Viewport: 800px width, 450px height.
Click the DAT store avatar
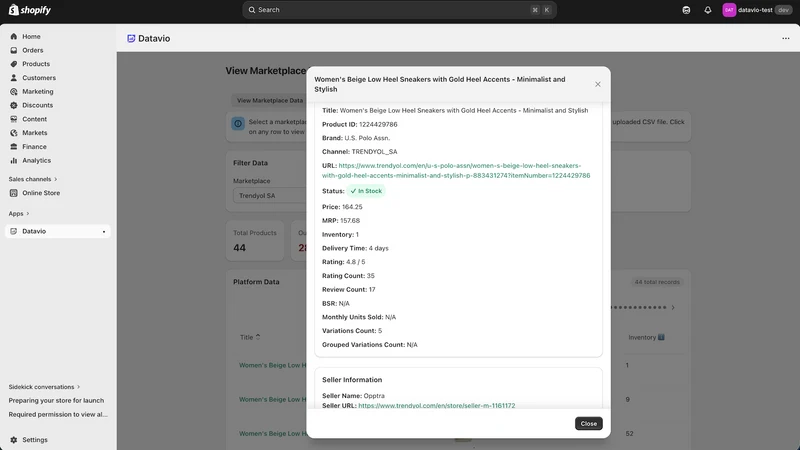(729, 10)
